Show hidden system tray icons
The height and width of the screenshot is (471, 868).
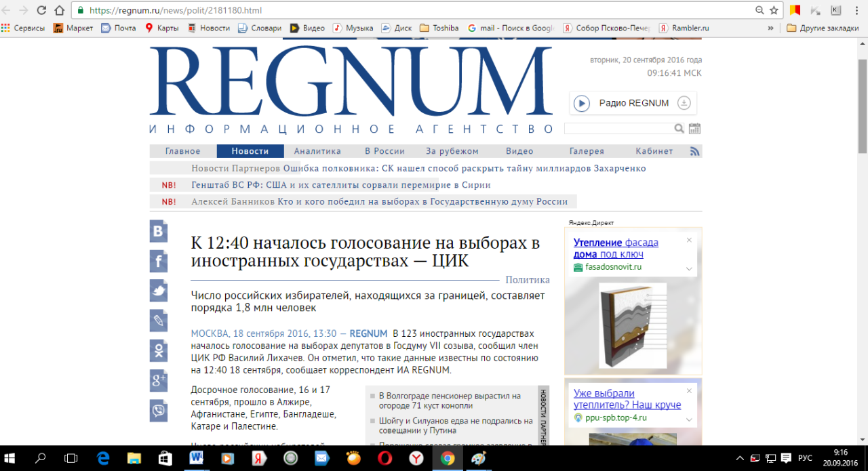coord(741,458)
